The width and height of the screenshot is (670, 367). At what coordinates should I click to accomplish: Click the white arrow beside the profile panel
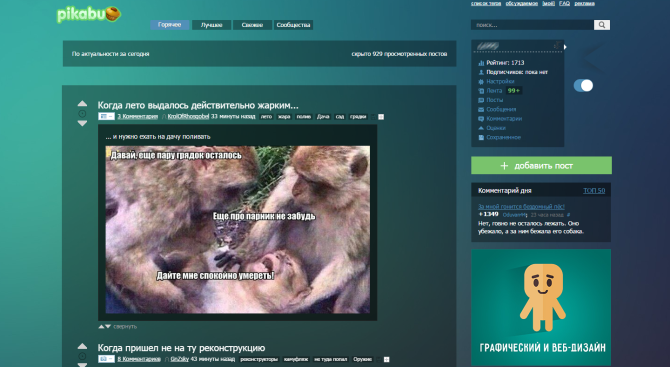pyautogui.click(x=565, y=47)
